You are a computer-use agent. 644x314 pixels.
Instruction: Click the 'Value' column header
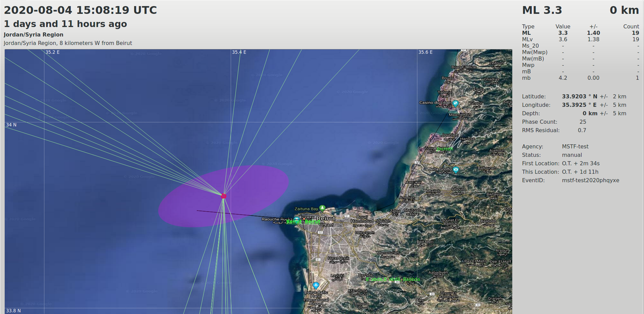pyautogui.click(x=562, y=26)
